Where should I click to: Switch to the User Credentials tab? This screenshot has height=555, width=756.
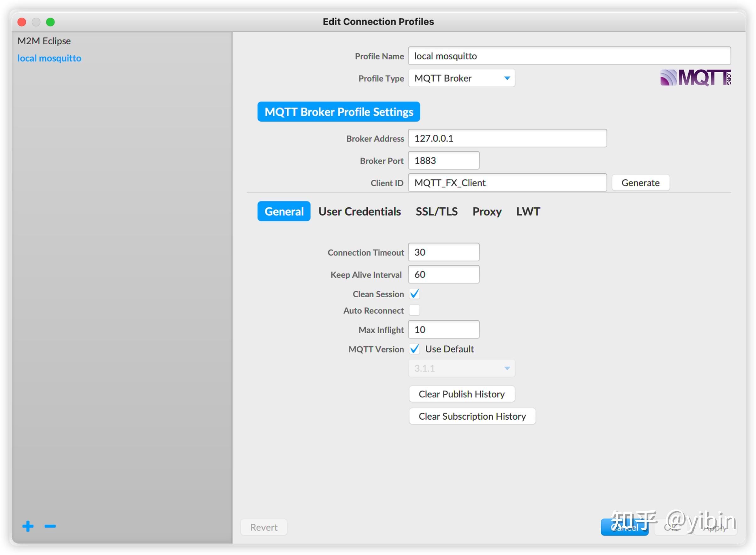coord(359,212)
